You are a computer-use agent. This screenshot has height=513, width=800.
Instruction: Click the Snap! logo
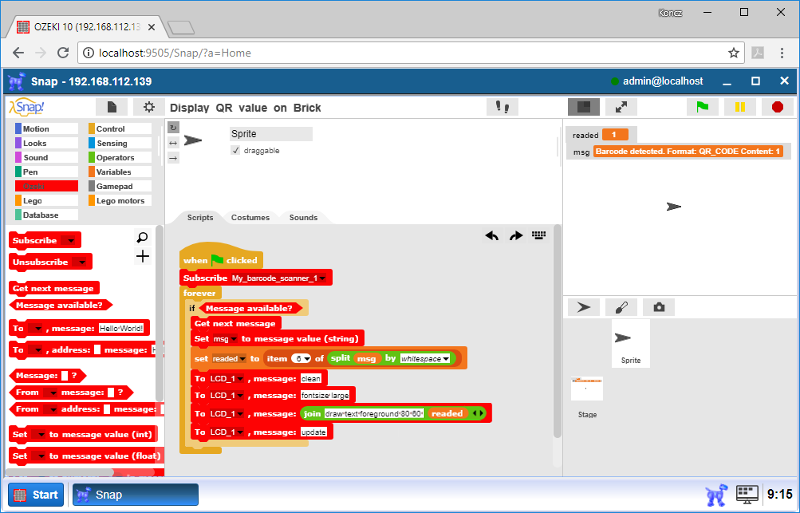[x=27, y=107]
